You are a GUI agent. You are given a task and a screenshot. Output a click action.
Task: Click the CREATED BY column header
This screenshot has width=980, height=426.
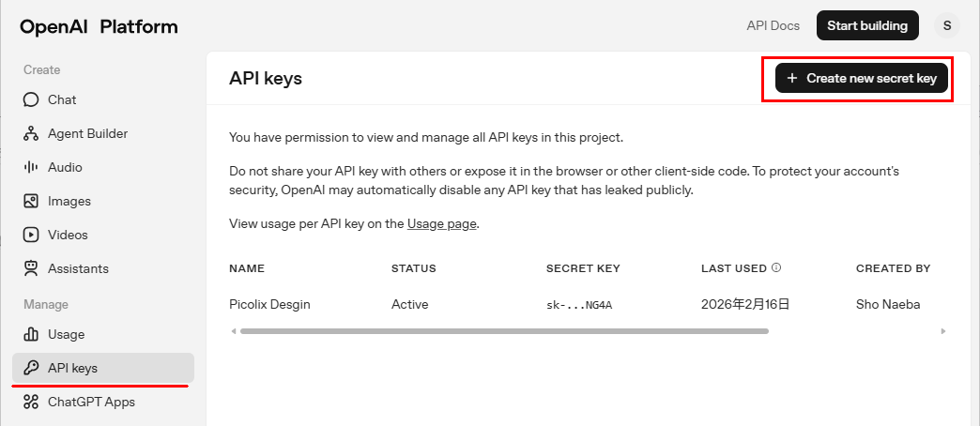(x=893, y=268)
